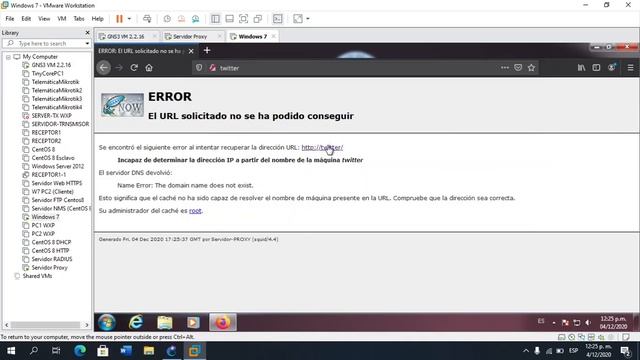Close the Library panel
Screen dimensions: 640x360
coord(87,33)
